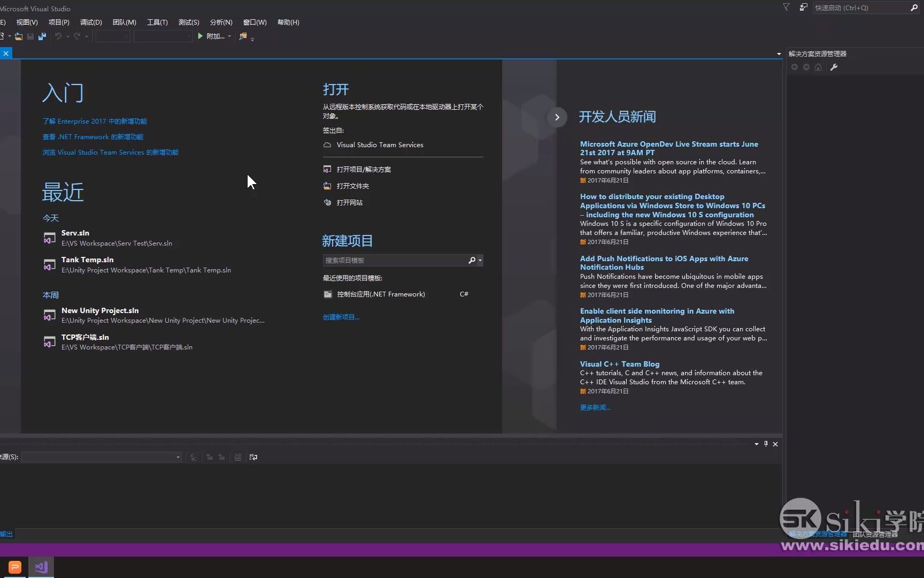The width and height of the screenshot is (924, 578).
Task: Close the Output panel
Action: (x=775, y=444)
